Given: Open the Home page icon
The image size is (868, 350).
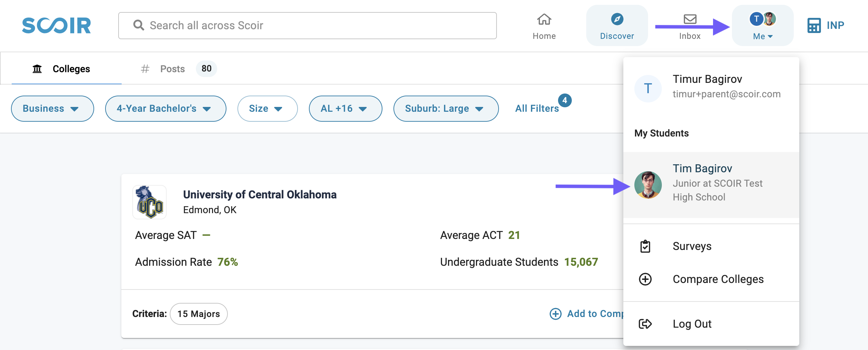Looking at the screenshot, I should [x=544, y=20].
